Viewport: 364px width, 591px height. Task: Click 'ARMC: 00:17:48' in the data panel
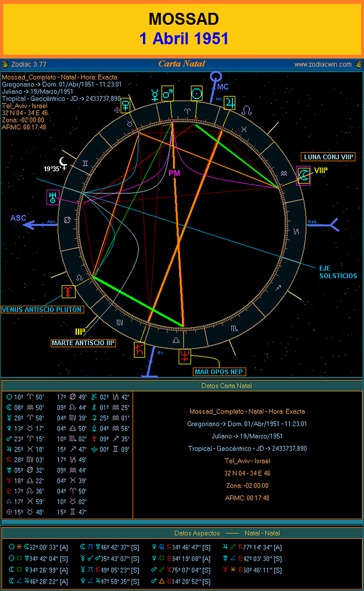[x=247, y=498]
